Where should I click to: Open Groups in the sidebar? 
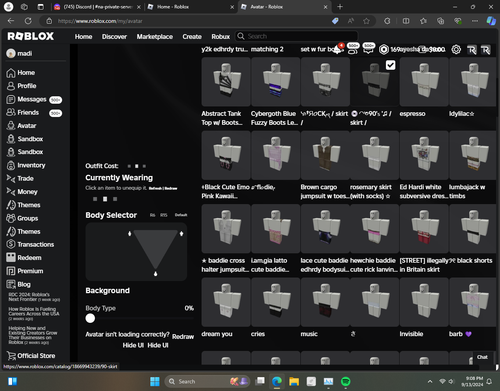(x=22, y=218)
